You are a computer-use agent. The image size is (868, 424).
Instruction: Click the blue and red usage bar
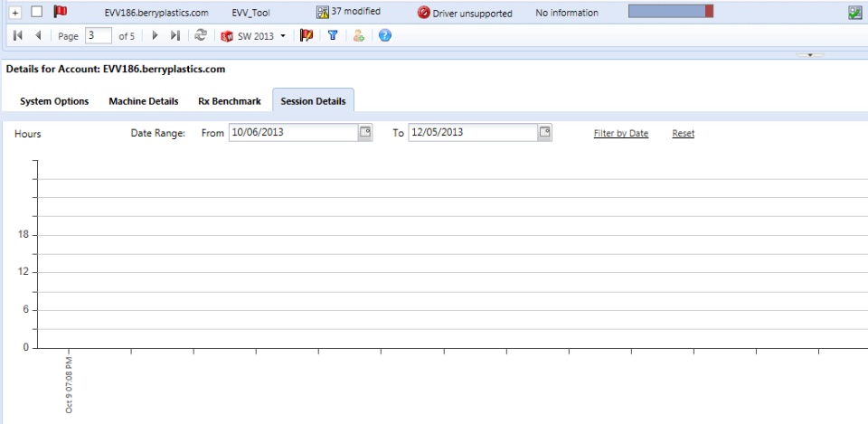tap(670, 11)
